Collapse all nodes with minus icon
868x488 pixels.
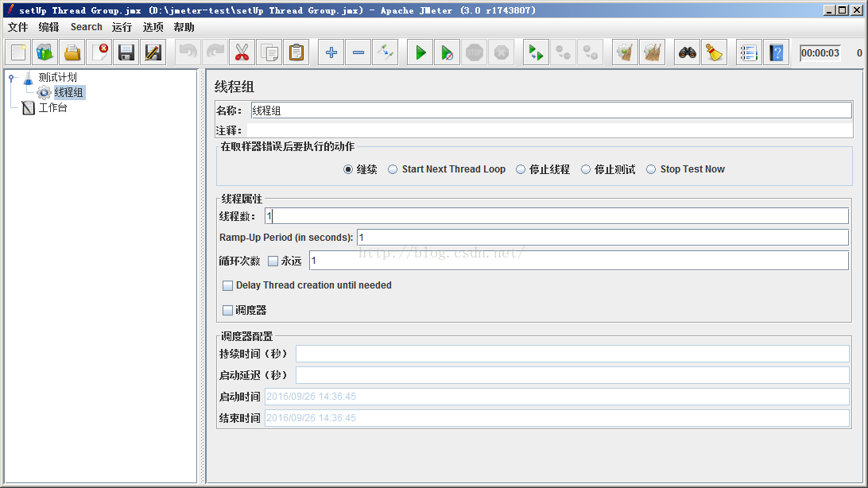(x=358, y=52)
